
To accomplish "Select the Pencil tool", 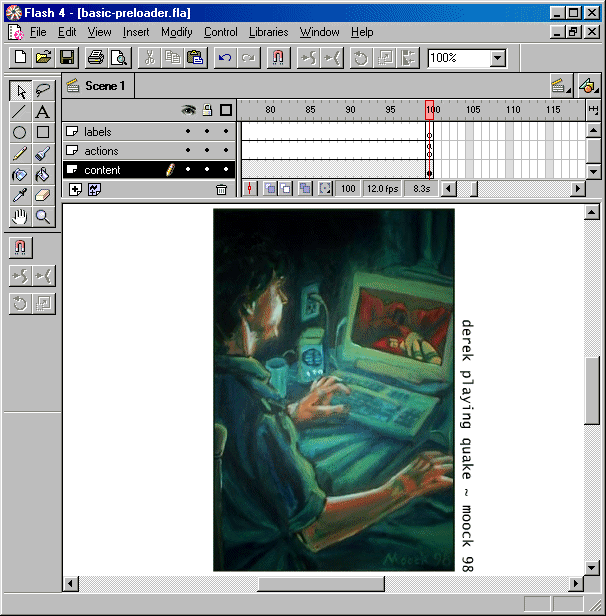I will 20,154.
